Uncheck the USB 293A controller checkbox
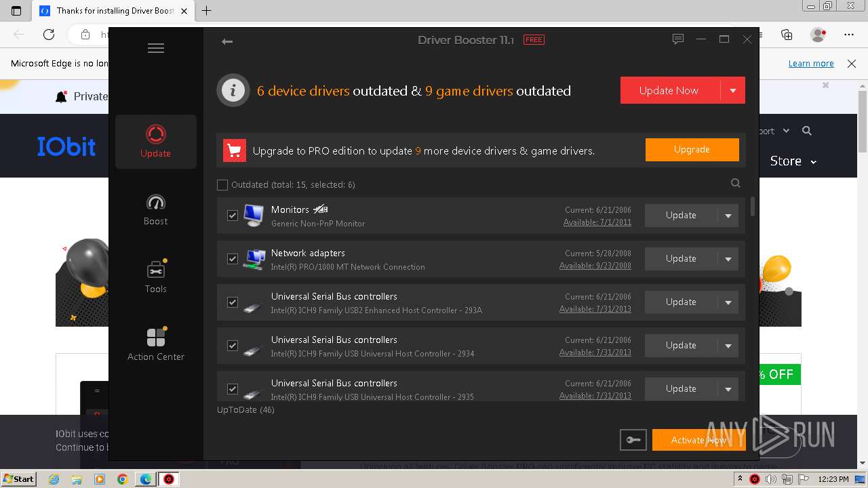The height and width of the screenshot is (488, 868). coord(233,302)
